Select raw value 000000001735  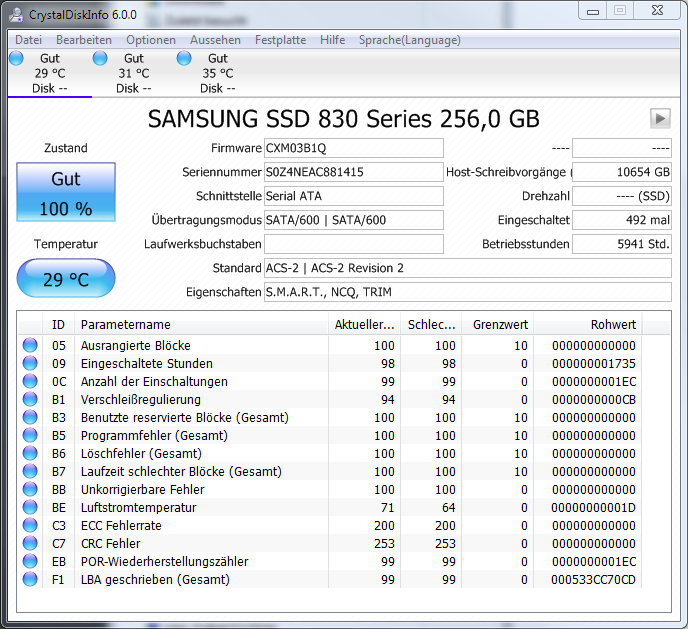[594, 364]
